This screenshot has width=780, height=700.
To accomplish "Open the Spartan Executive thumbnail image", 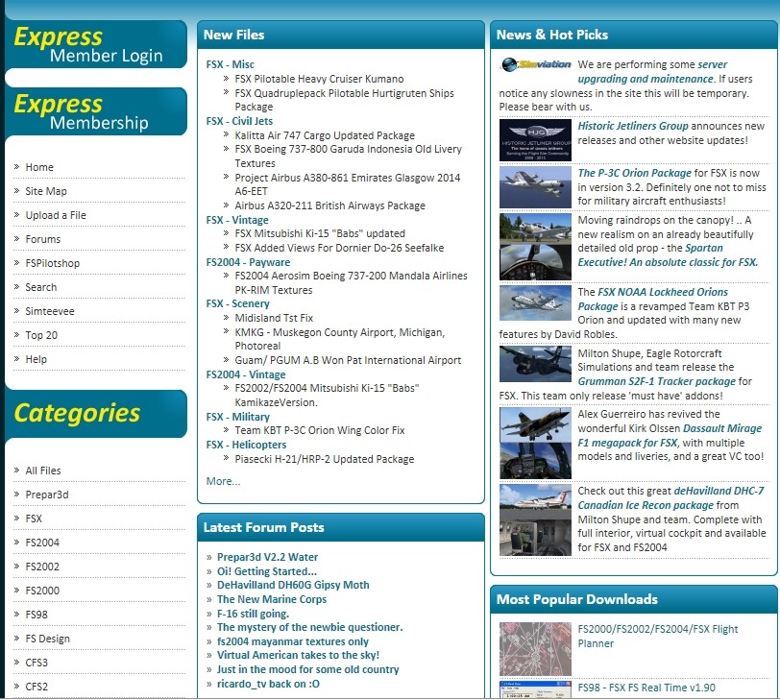I will pyautogui.click(x=535, y=247).
